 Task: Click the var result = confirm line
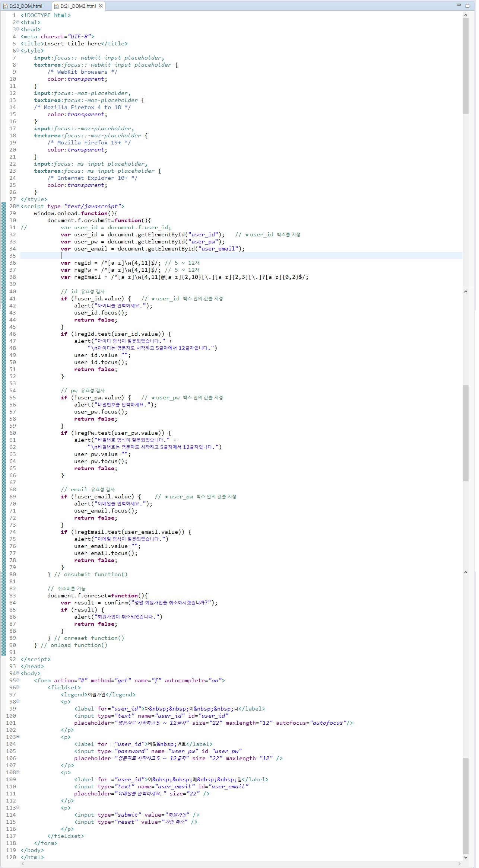[139, 603]
